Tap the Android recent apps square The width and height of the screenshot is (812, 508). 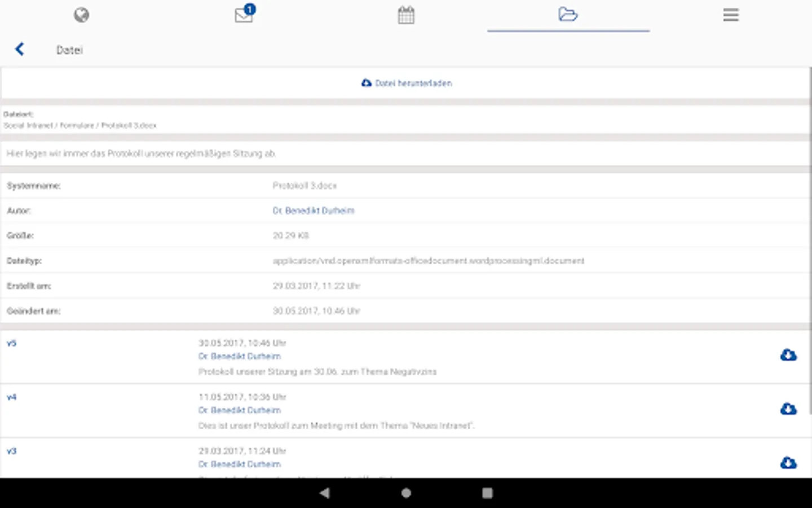pyautogui.click(x=487, y=493)
